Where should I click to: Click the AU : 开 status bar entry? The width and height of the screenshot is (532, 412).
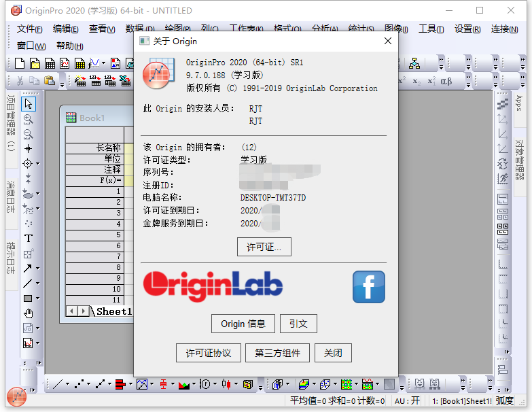407,401
